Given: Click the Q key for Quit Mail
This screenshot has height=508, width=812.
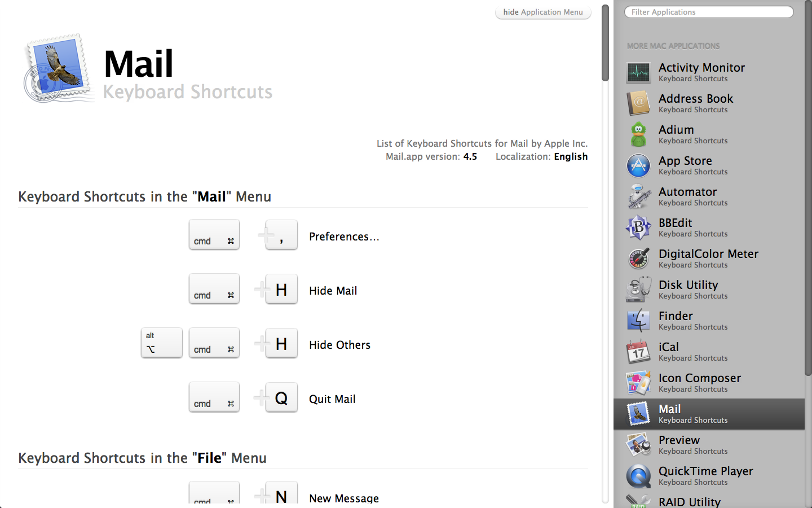Looking at the screenshot, I should point(281,398).
